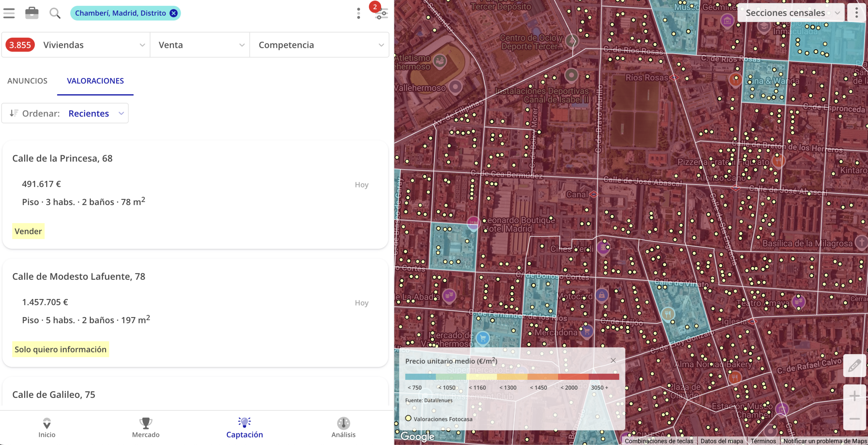Click the Google logo on the map
The width and height of the screenshot is (868, 445).
coord(417,436)
